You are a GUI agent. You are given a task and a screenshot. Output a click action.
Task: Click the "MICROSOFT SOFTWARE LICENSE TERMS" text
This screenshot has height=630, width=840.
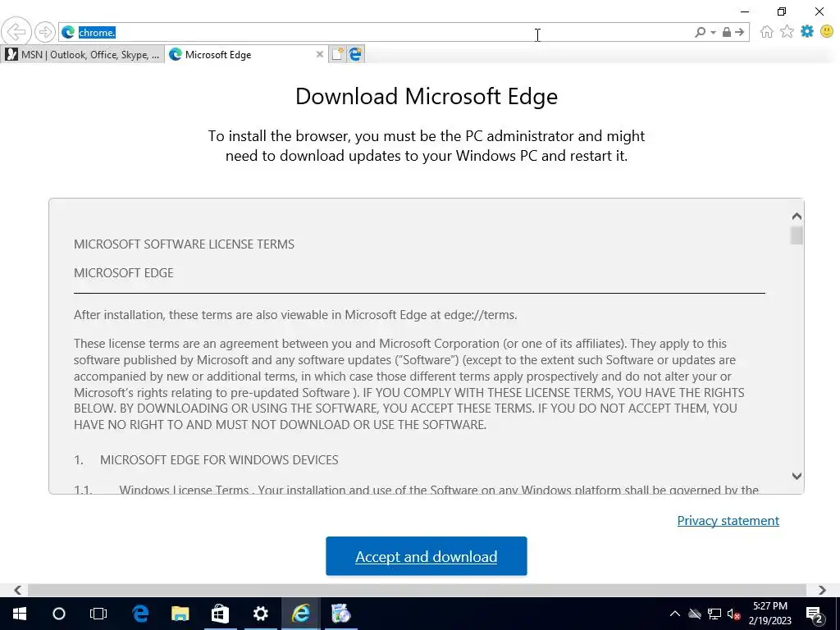(x=185, y=244)
